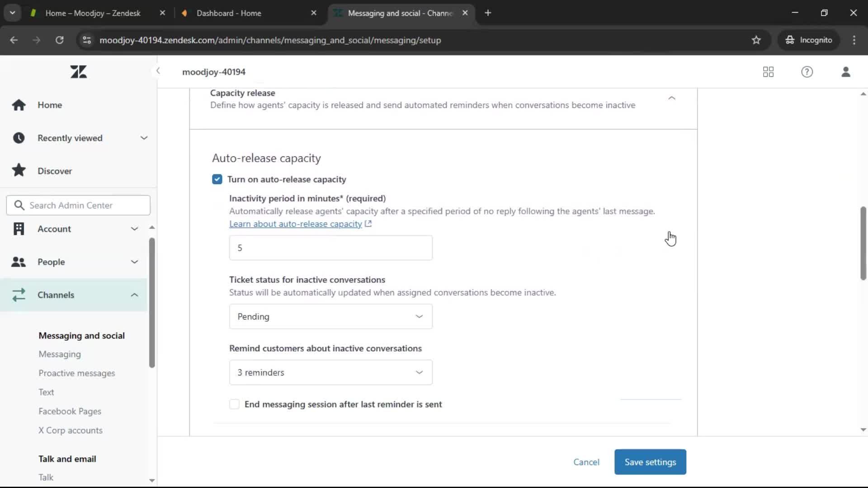The height and width of the screenshot is (488, 868).
Task: Click sidebar scrollbar down arrow
Action: [x=152, y=481]
